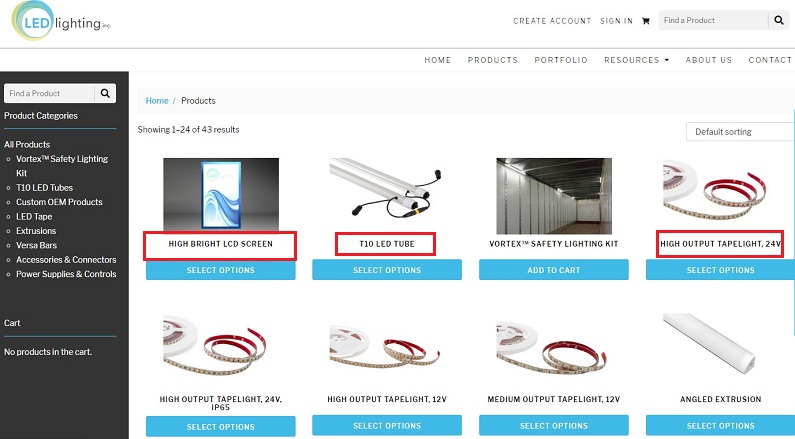Image resolution: width=795 pixels, height=439 pixels.
Task: Open Power Supplies & Controls category
Action: pyautogui.click(x=66, y=274)
